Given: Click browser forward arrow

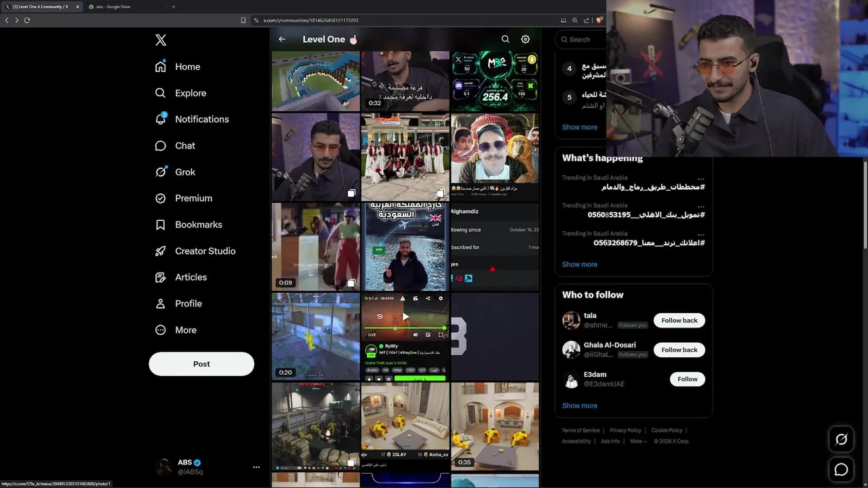Looking at the screenshot, I should point(17,20).
